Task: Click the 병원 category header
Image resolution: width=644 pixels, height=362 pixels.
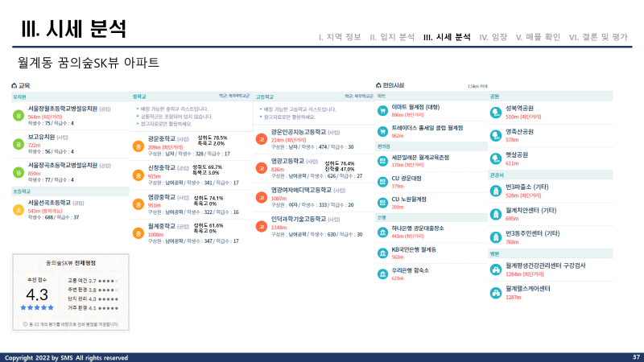Action: click(x=551, y=254)
